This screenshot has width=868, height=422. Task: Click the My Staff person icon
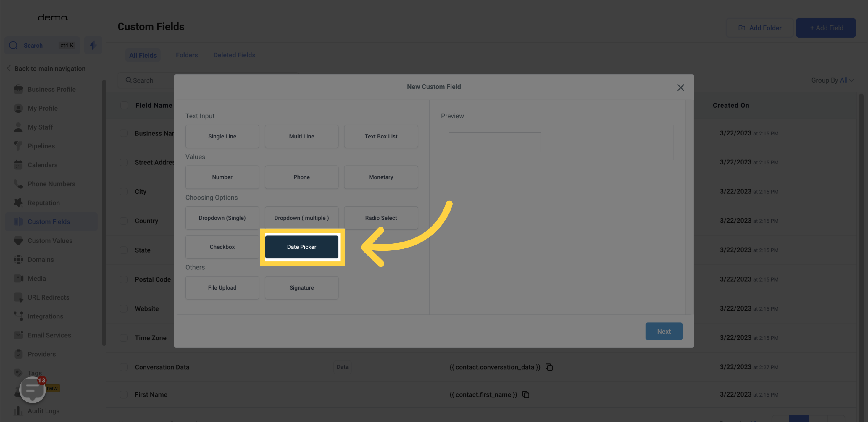coord(18,127)
